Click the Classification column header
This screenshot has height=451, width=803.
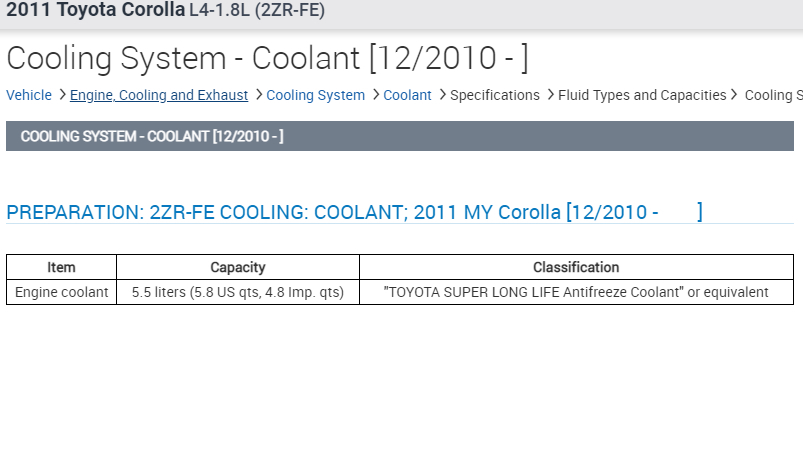[576, 267]
